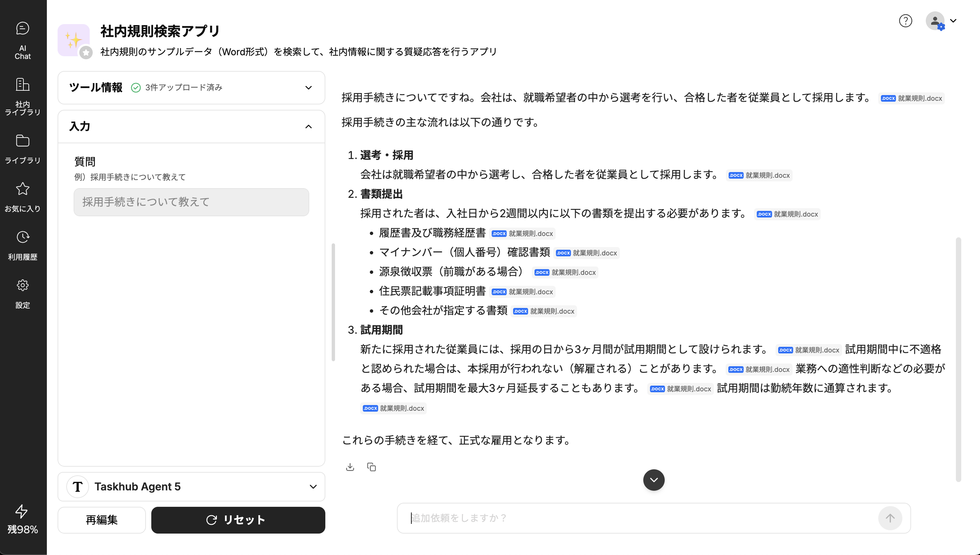Open the Taskhub Agent 5 model dropdown
The image size is (980, 555).
point(313,487)
